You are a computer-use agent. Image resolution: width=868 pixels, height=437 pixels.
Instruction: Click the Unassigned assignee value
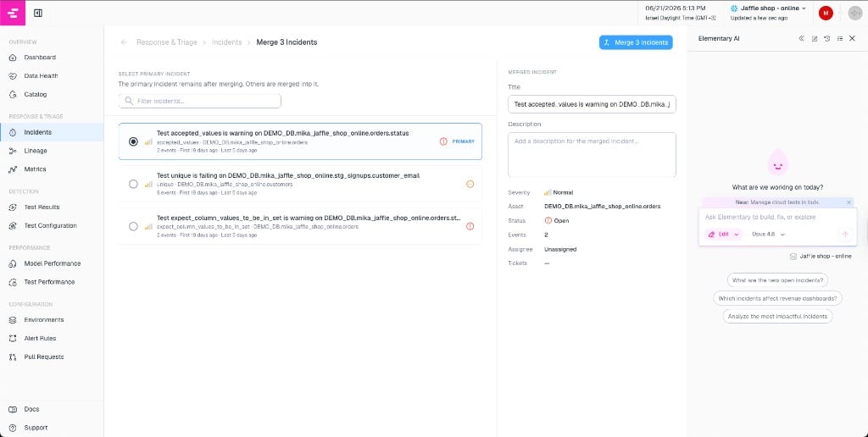tap(560, 250)
